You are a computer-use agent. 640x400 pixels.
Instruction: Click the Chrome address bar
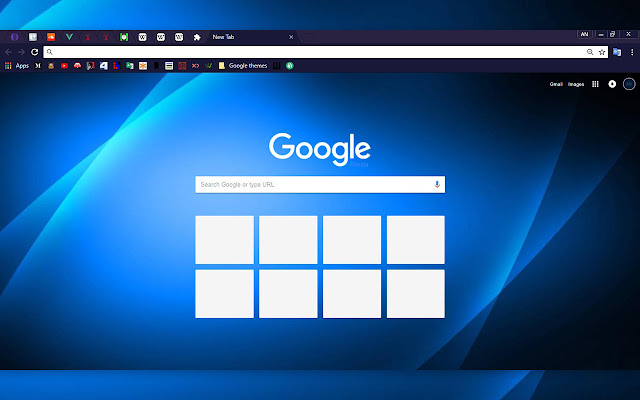pos(325,52)
